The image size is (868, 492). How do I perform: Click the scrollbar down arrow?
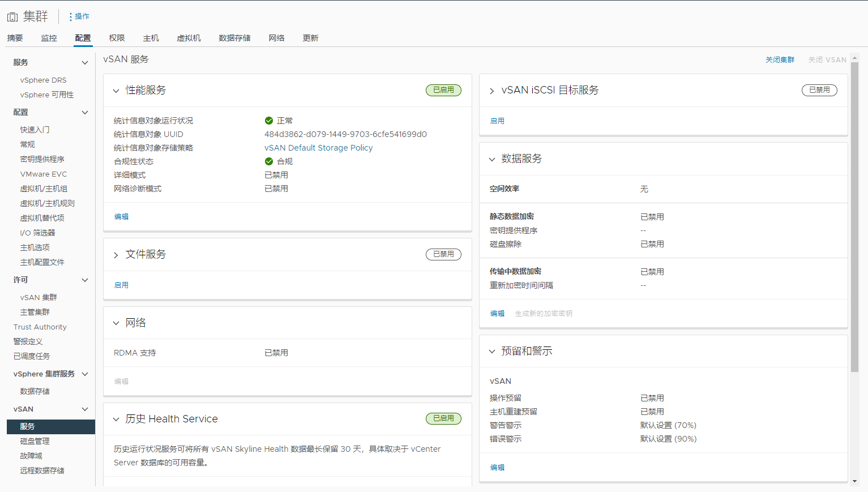[x=855, y=481]
